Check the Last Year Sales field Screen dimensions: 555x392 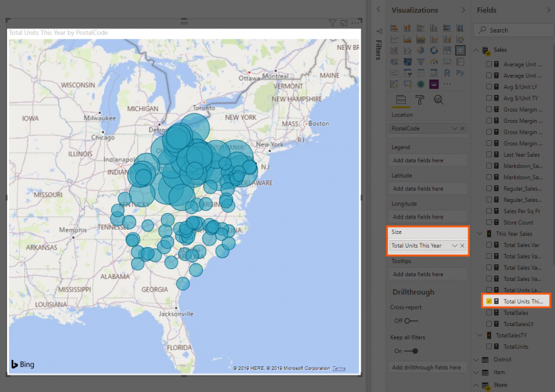click(489, 155)
